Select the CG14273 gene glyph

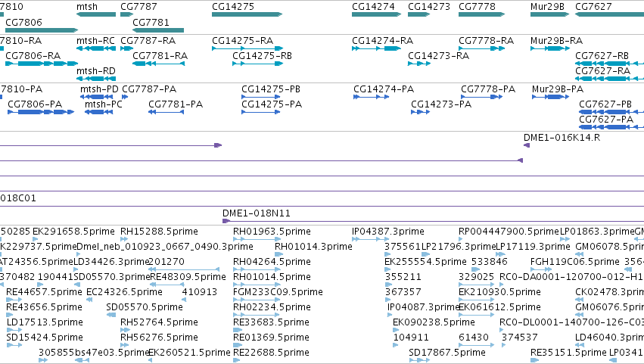click(418, 14)
